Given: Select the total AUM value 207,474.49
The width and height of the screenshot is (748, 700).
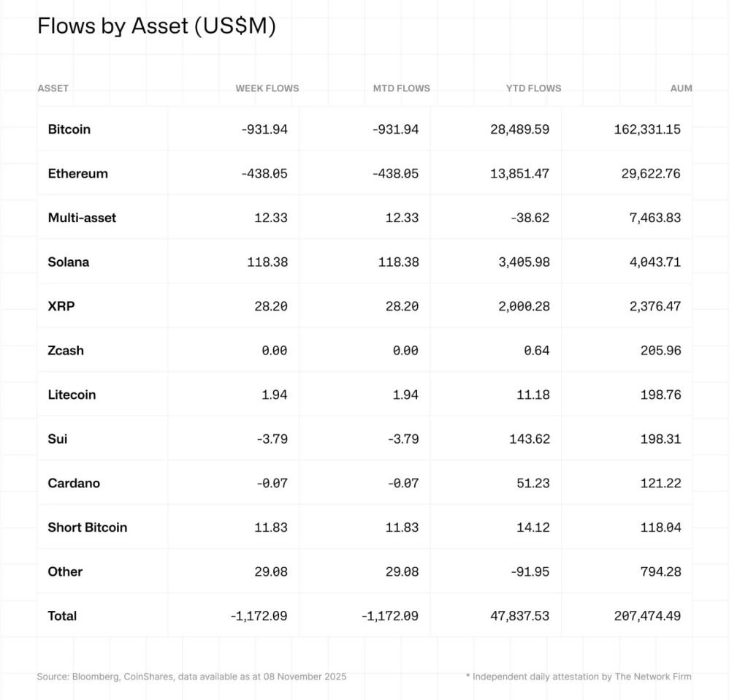Looking at the screenshot, I should pyautogui.click(x=647, y=616).
